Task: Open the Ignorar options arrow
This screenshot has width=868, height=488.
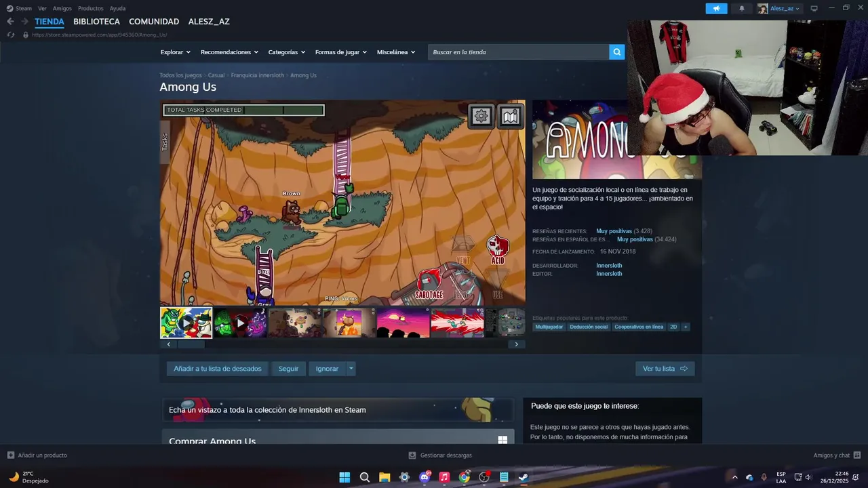Action: tap(351, 369)
